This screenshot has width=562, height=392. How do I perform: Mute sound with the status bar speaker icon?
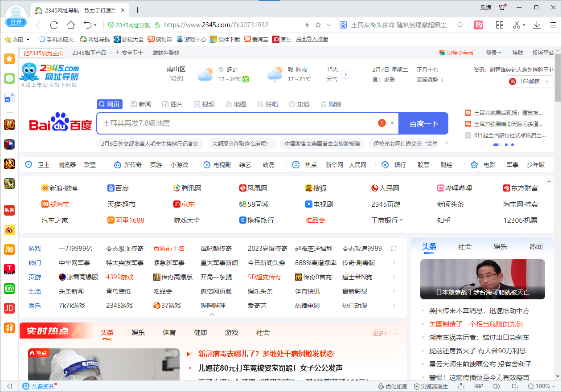[496, 386]
